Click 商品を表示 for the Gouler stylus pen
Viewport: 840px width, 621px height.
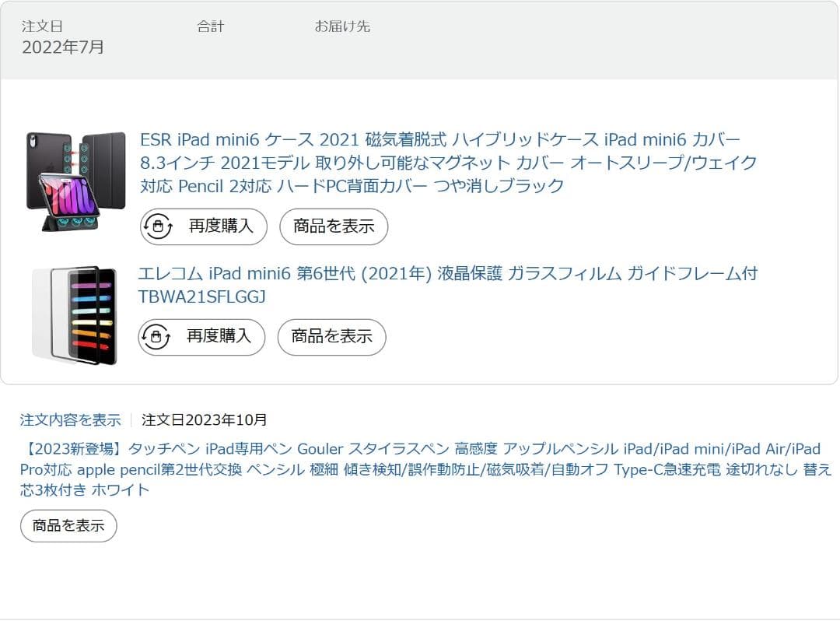[x=68, y=525]
